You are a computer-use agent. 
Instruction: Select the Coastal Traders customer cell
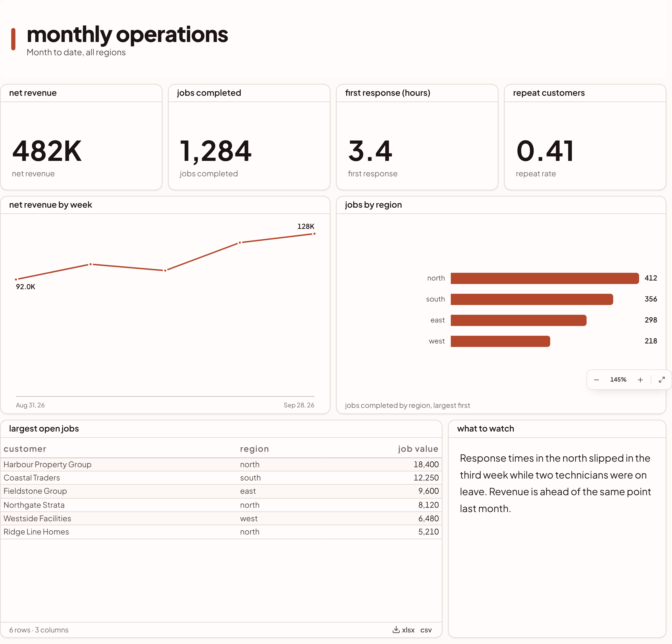(x=32, y=478)
